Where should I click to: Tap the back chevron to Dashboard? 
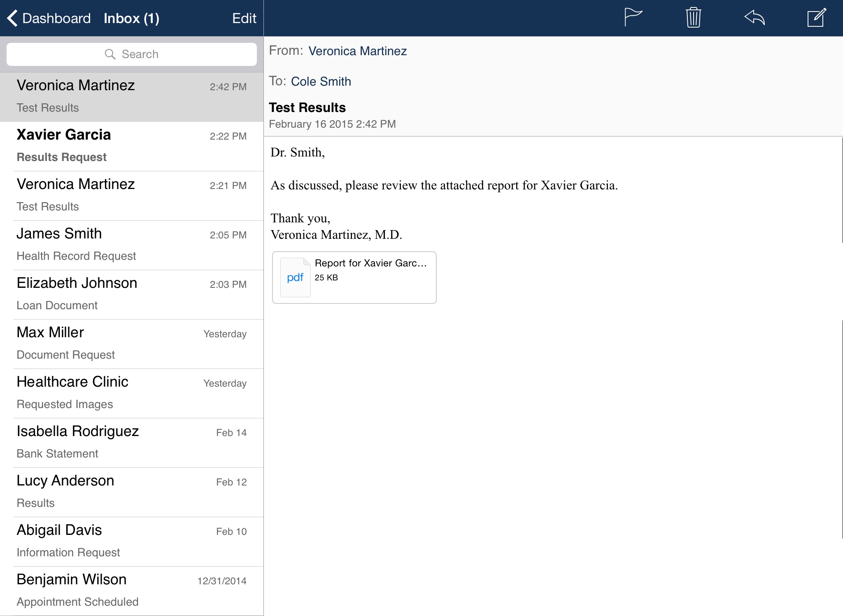[x=12, y=18]
